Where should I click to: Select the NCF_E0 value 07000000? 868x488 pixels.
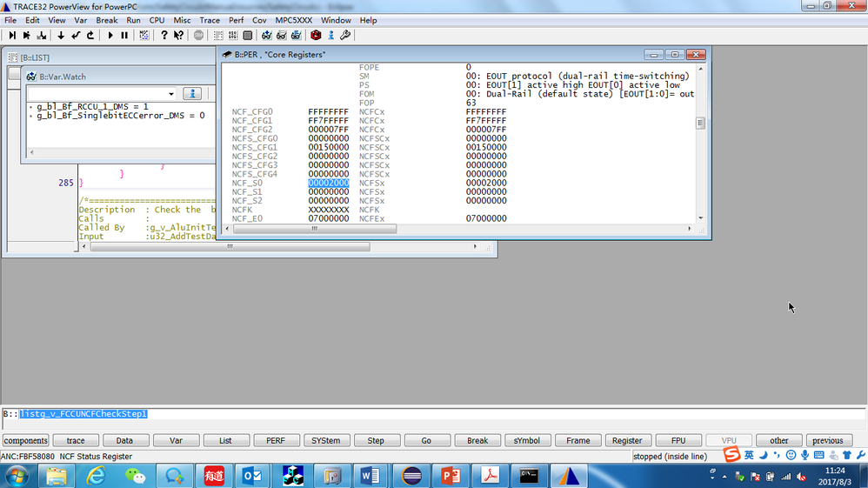pyautogui.click(x=328, y=218)
